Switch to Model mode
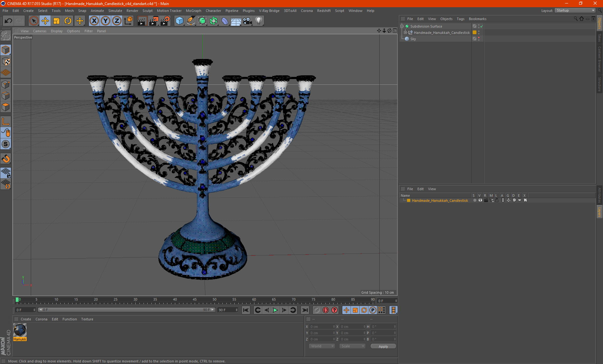The height and width of the screenshot is (364, 603). pyautogui.click(x=6, y=50)
